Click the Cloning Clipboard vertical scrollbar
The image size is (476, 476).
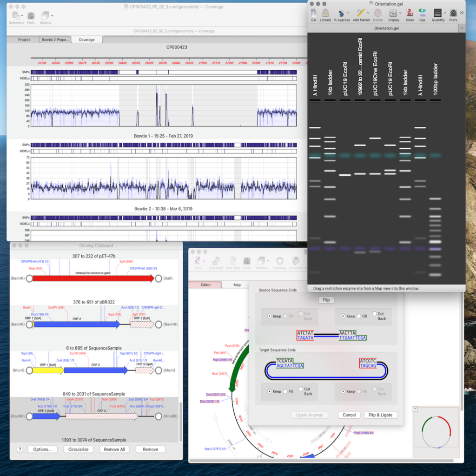(181, 422)
